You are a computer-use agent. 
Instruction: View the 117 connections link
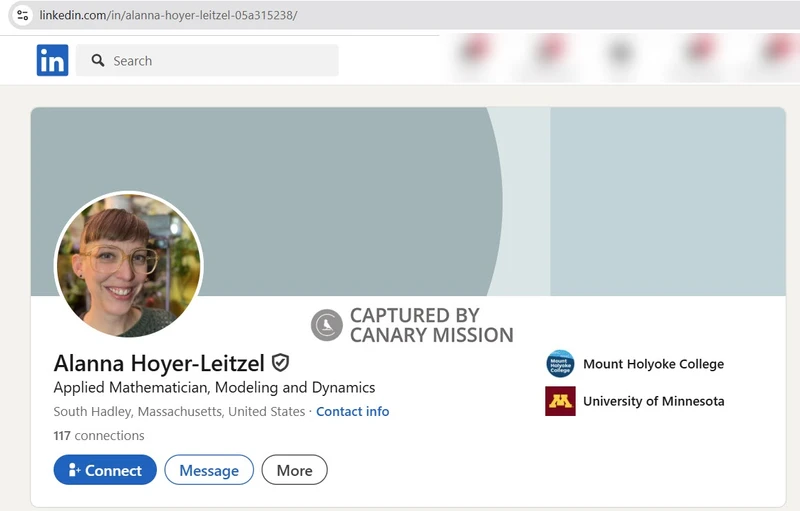pyautogui.click(x=99, y=435)
